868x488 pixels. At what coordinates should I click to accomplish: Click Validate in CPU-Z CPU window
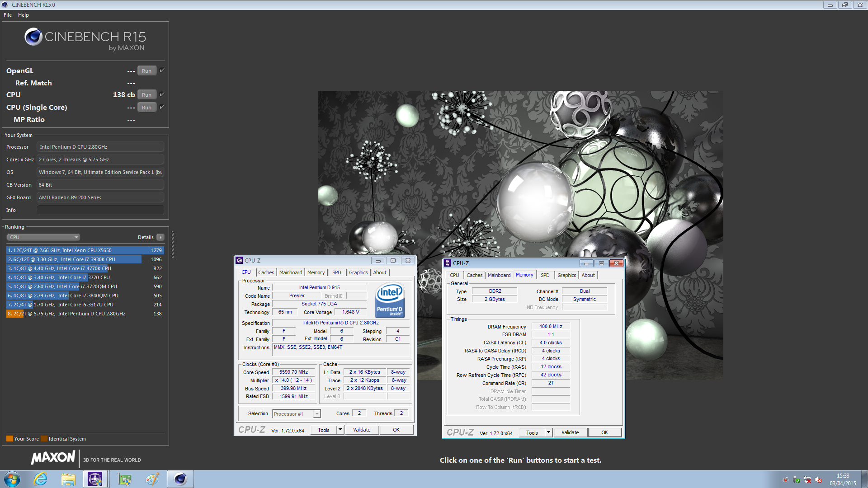362,430
